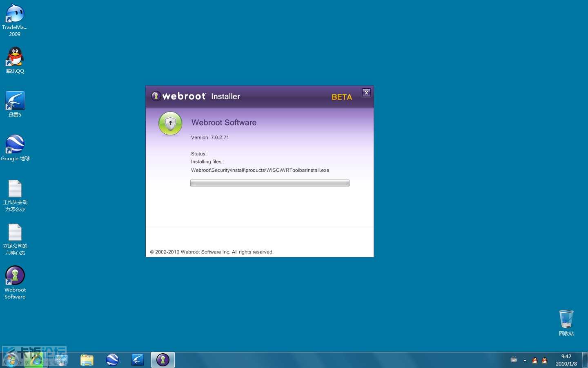The width and height of the screenshot is (588, 368).
Task: Open the clock showing 9:42
Action: tap(566, 360)
